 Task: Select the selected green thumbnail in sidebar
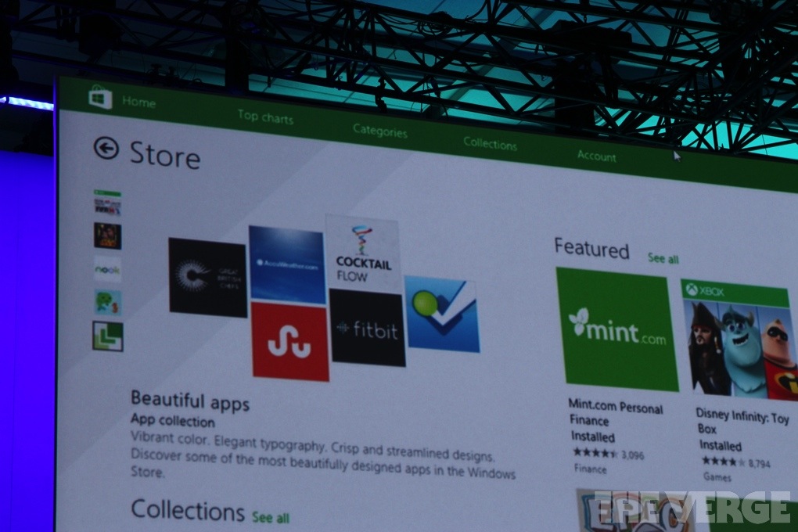(107, 336)
